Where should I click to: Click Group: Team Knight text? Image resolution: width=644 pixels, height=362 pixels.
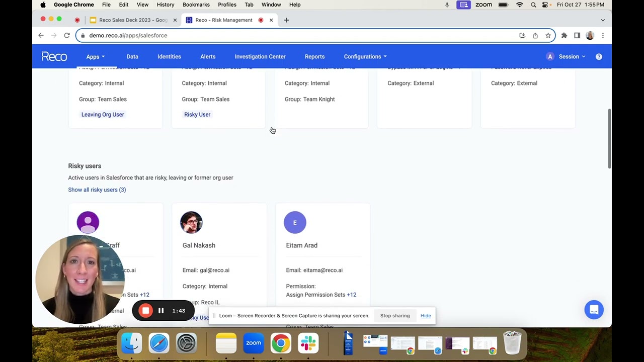click(309, 99)
